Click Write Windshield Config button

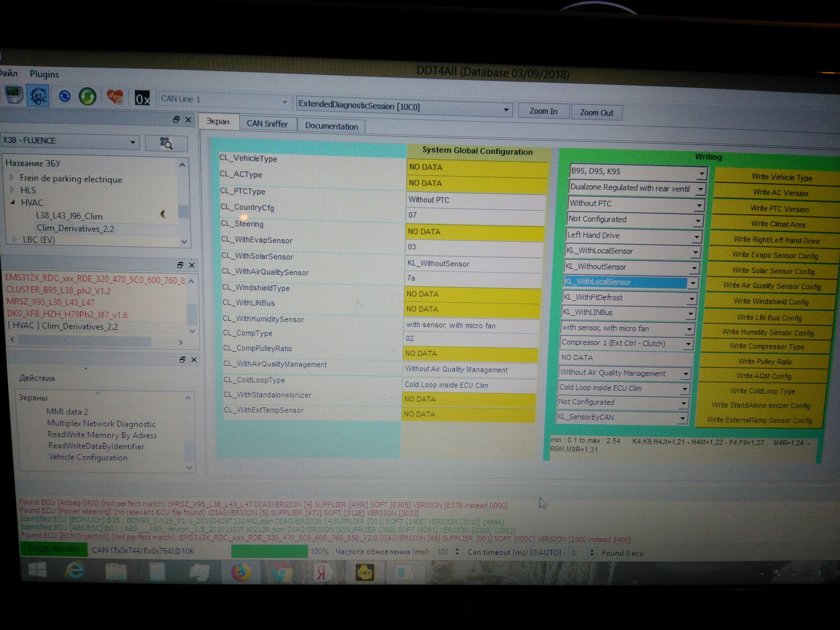[771, 302]
